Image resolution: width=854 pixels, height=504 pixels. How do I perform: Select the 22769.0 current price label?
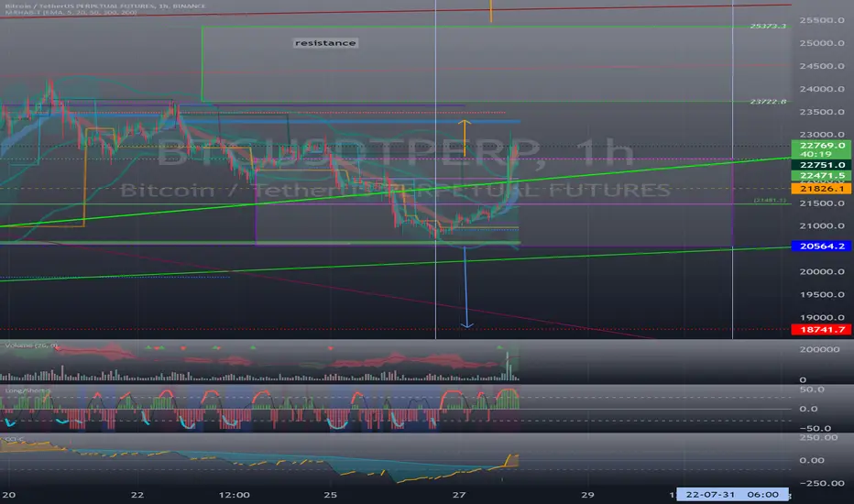point(822,146)
